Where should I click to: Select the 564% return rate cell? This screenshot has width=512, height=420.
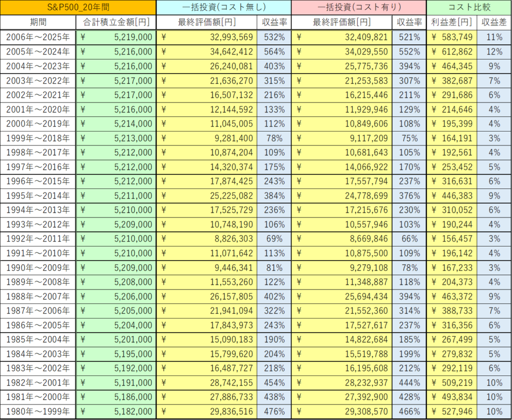point(274,51)
